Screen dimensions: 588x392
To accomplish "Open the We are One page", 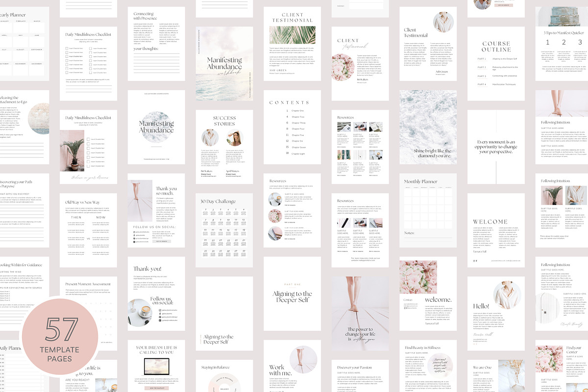I will click(496, 376).
